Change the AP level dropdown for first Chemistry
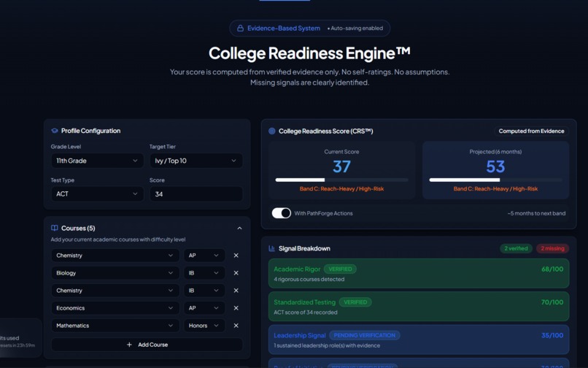The image size is (588, 368). pos(204,256)
